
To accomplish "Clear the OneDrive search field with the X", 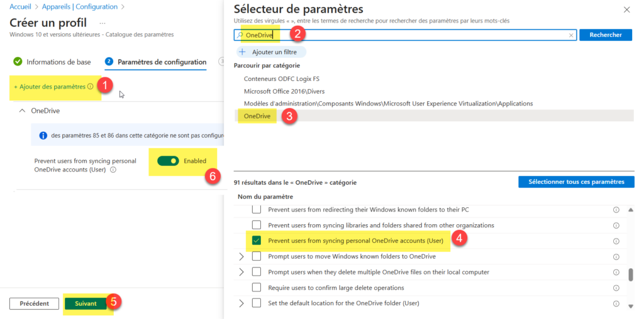I will (x=571, y=35).
